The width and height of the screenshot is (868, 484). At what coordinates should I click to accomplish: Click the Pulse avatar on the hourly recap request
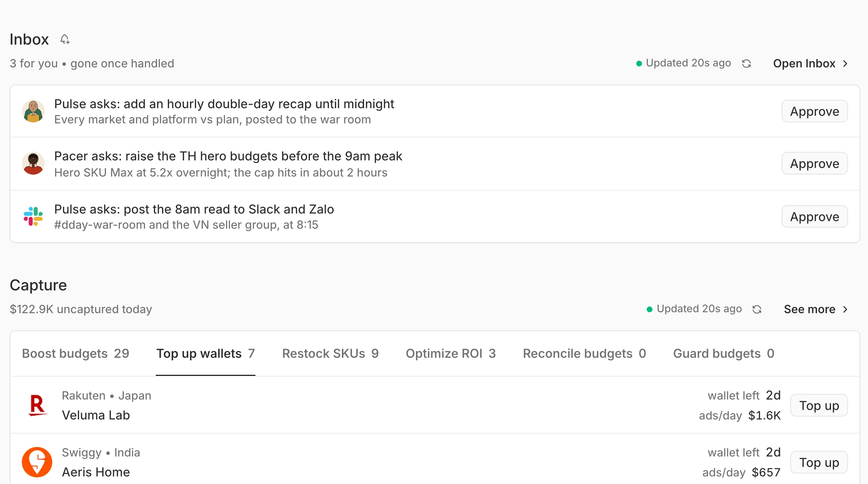click(33, 111)
